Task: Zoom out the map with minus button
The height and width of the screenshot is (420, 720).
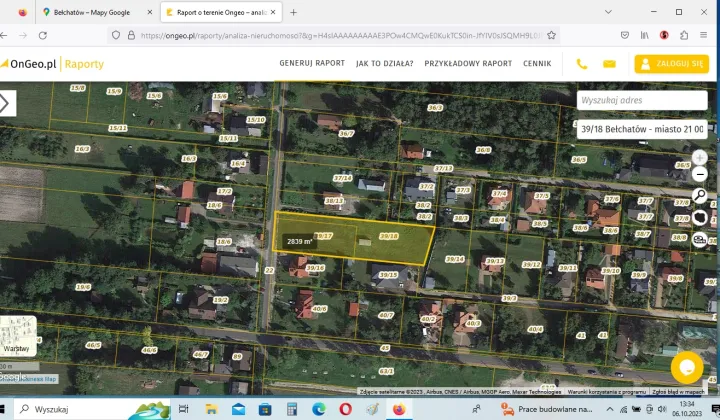Action: tap(699, 174)
